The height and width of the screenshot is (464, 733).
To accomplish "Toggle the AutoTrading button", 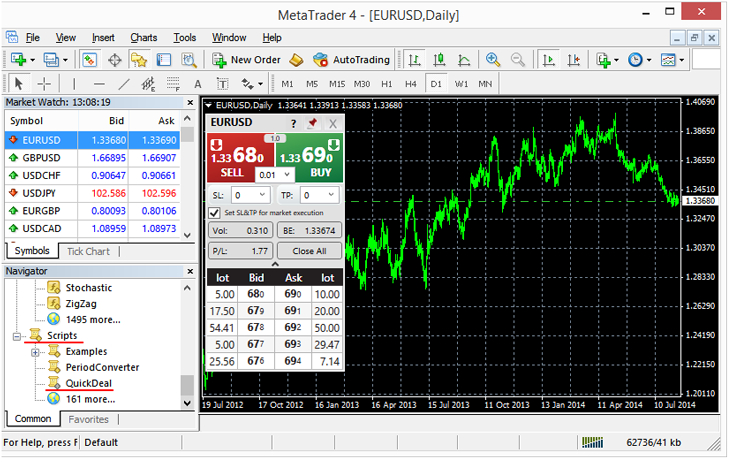I will (352, 60).
